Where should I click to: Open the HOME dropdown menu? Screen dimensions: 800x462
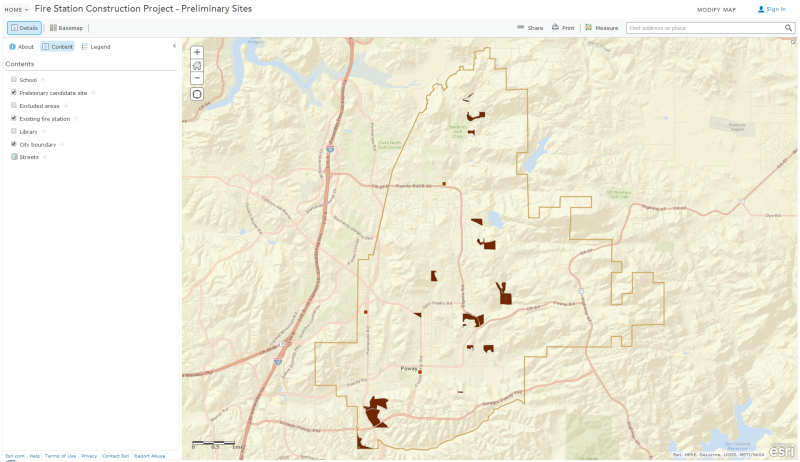click(x=16, y=9)
